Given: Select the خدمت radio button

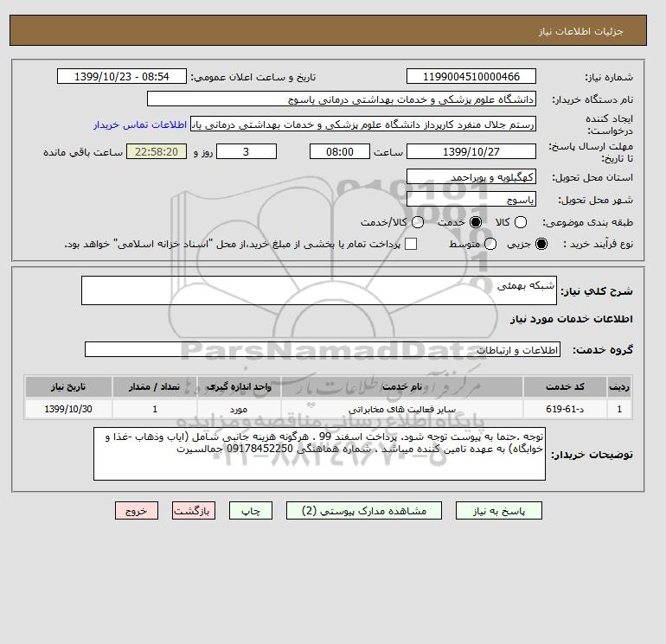Looking at the screenshot, I should pos(476,222).
